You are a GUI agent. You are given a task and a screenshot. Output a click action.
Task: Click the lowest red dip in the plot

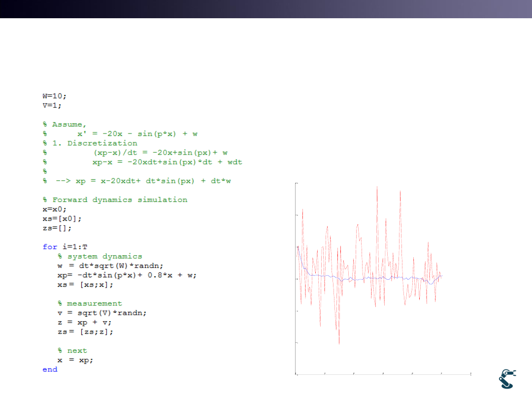[339, 343]
